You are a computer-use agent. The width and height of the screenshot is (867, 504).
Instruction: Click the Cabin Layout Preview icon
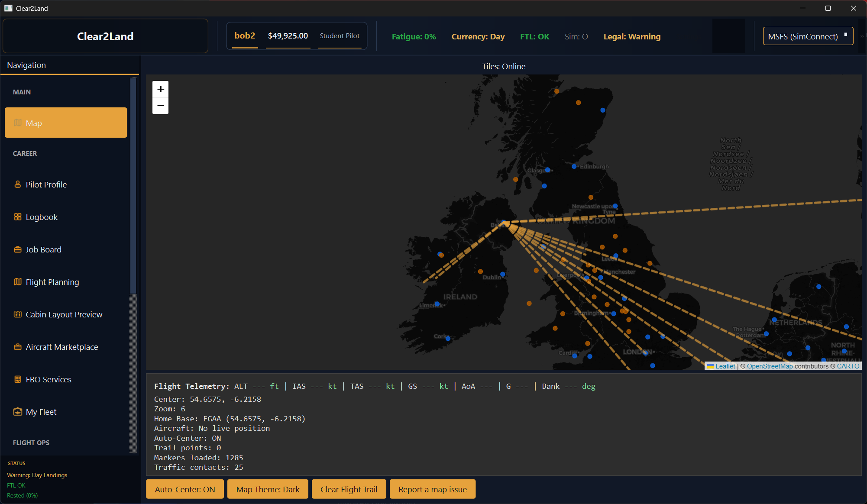click(x=18, y=314)
